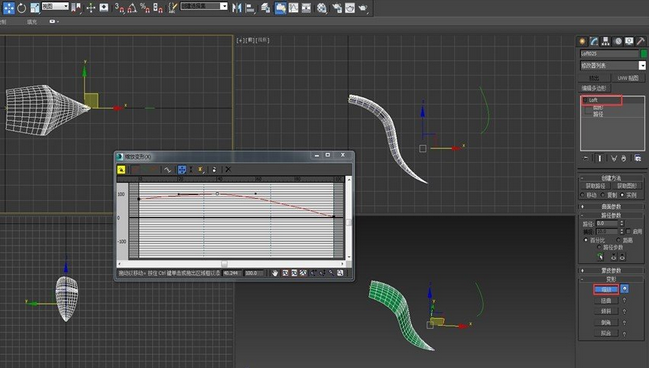Click the horizontal scrollbar thumb in deformation window

click(224, 264)
